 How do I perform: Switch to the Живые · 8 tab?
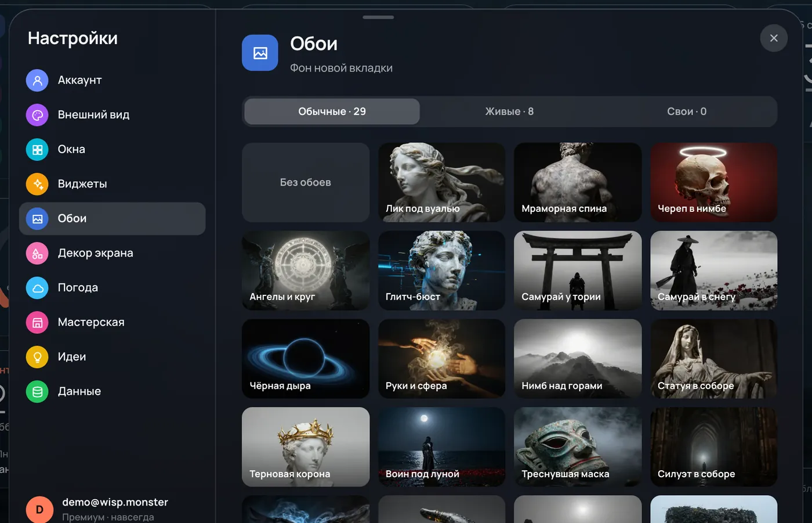(x=509, y=111)
